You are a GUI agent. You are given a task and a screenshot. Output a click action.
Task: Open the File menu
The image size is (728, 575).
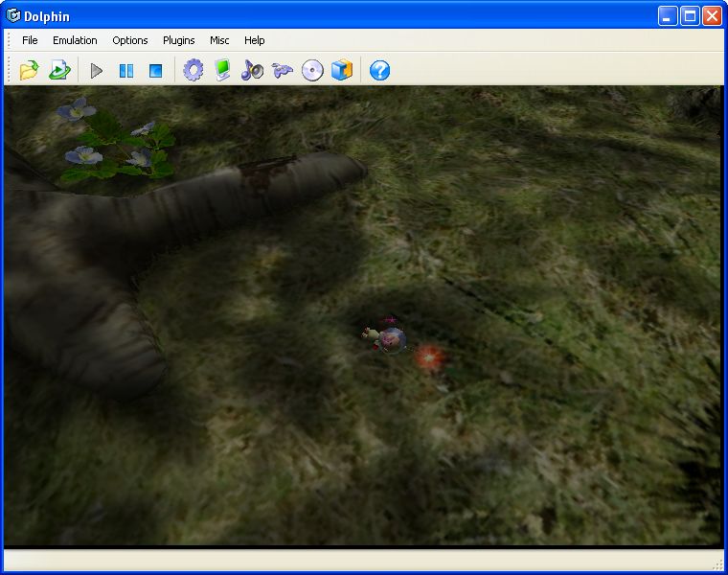tap(30, 40)
